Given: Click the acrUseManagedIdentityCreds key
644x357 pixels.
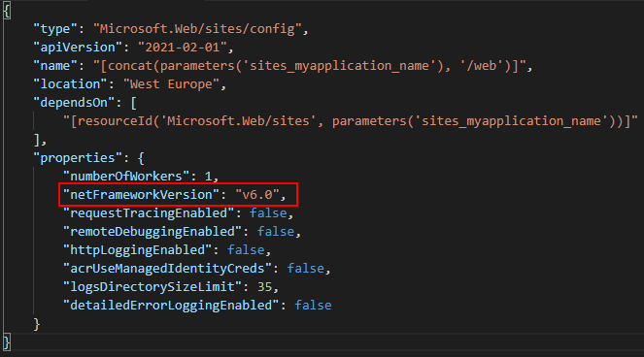Looking at the screenshot, I should 167,269.
